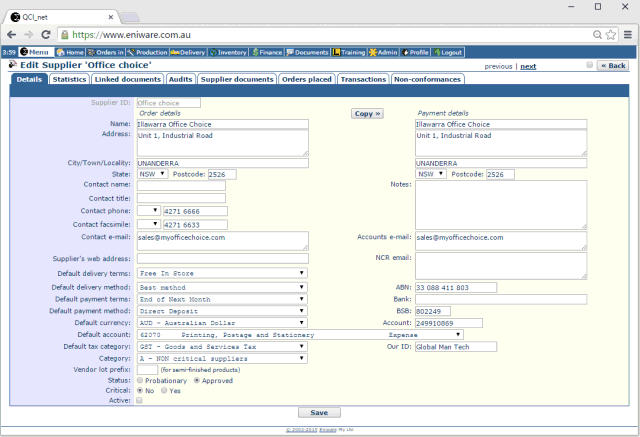Click the zoom magnifier in address bar
This screenshot has height=437, width=640.
[597, 35]
